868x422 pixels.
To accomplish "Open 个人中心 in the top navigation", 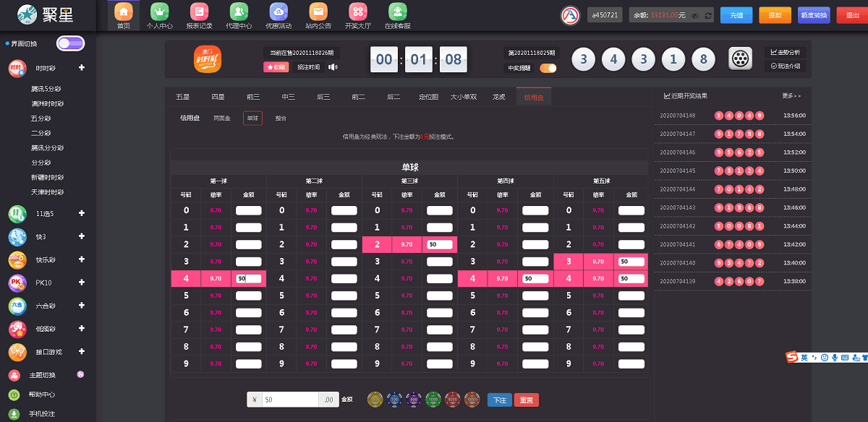I will click(x=159, y=15).
